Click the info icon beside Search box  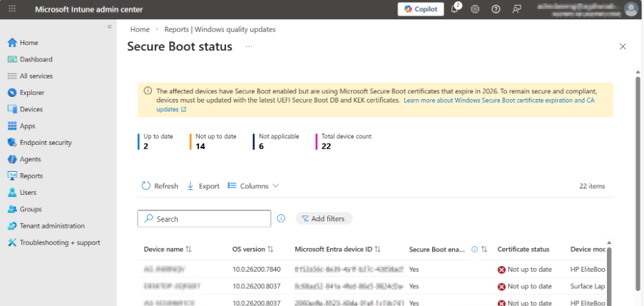(x=281, y=218)
